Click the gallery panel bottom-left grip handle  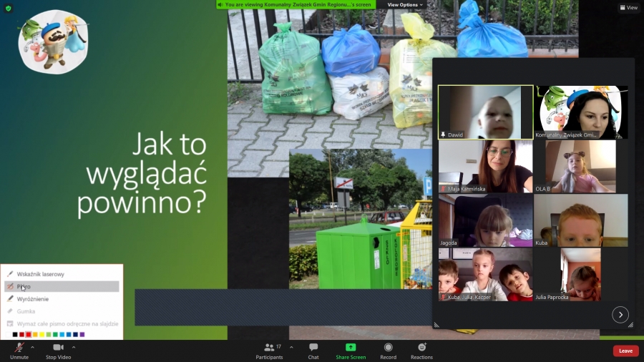click(436, 325)
